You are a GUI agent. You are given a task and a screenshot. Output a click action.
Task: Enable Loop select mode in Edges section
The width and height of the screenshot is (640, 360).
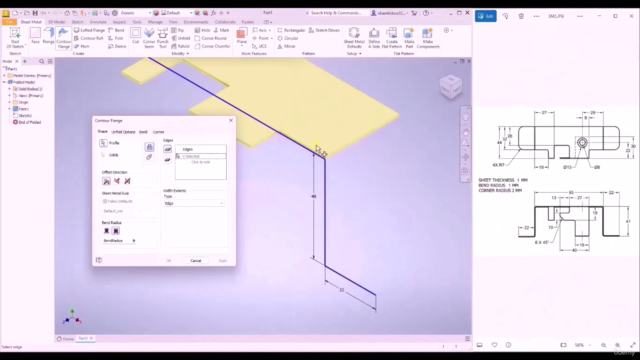click(x=167, y=160)
